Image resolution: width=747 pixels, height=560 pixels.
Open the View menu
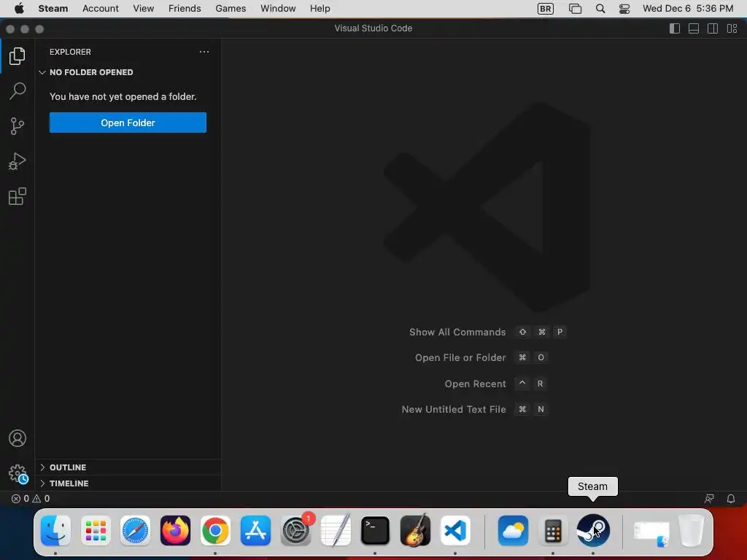(144, 9)
